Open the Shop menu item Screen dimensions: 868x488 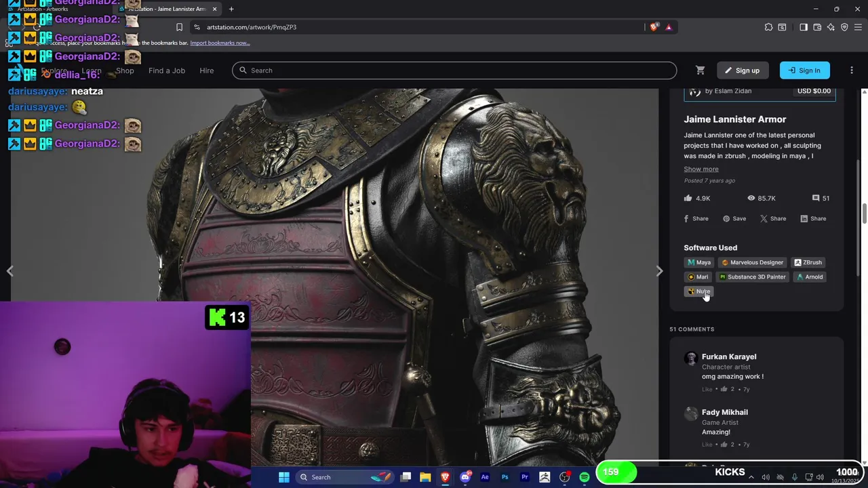tap(125, 70)
